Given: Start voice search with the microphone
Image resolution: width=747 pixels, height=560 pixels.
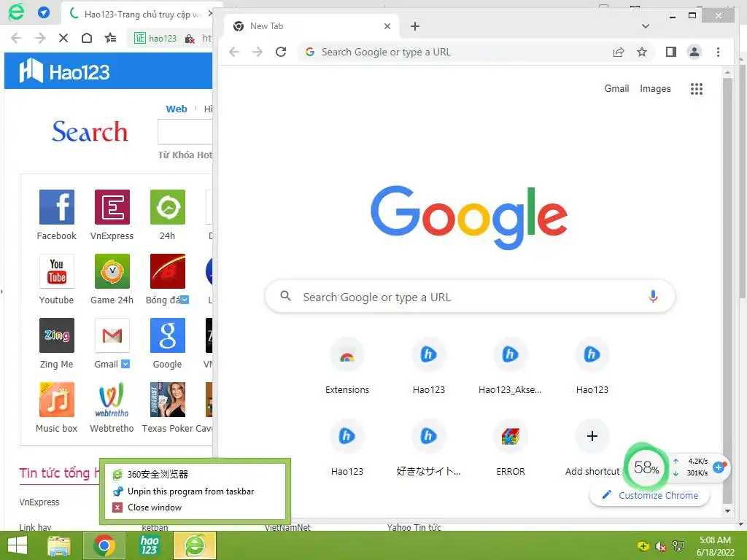Looking at the screenshot, I should coord(653,297).
